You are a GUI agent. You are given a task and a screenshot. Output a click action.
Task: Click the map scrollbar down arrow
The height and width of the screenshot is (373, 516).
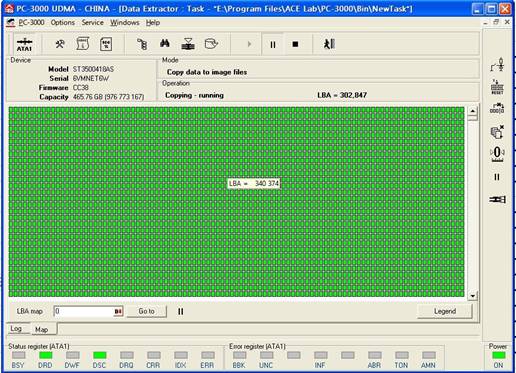point(473,295)
